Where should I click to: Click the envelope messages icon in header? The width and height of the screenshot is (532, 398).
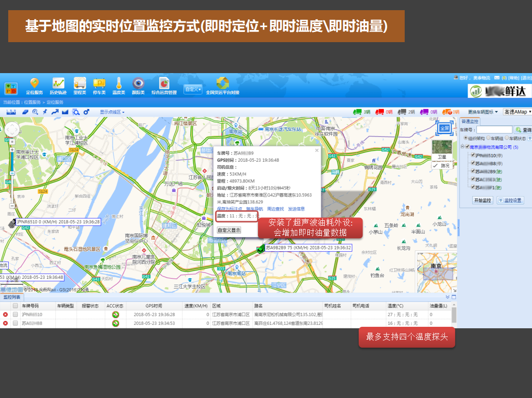pos(496,78)
